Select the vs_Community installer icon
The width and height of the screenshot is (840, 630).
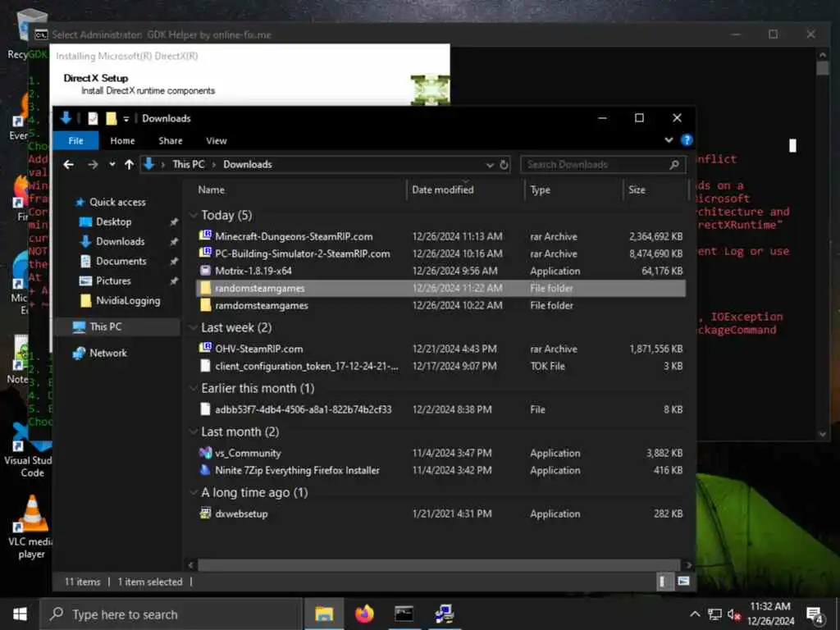[205, 453]
